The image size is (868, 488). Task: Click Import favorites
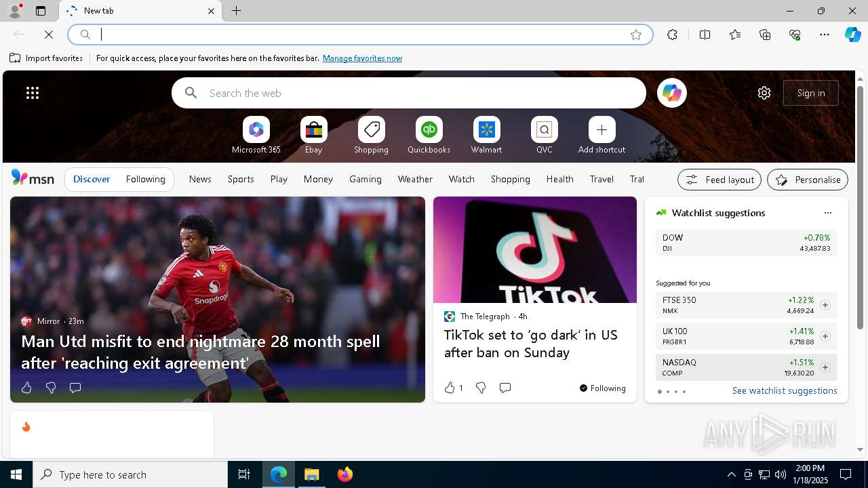tap(46, 58)
